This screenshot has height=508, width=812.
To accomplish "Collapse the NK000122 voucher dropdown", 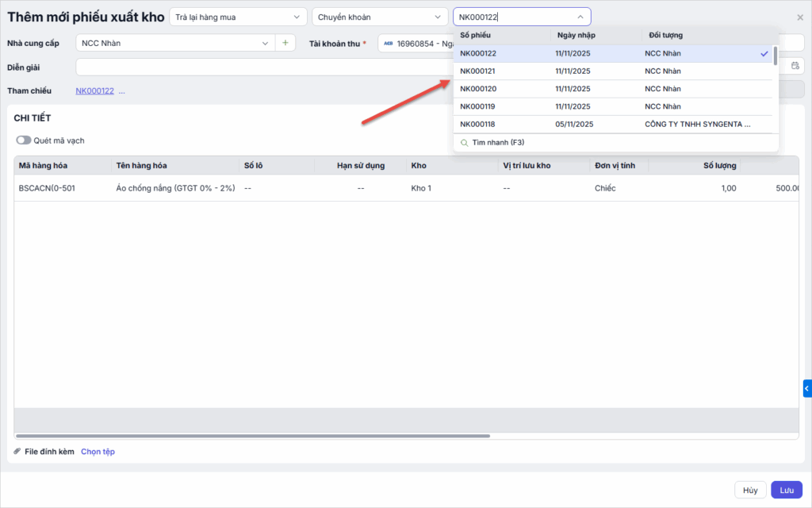I will [x=580, y=17].
